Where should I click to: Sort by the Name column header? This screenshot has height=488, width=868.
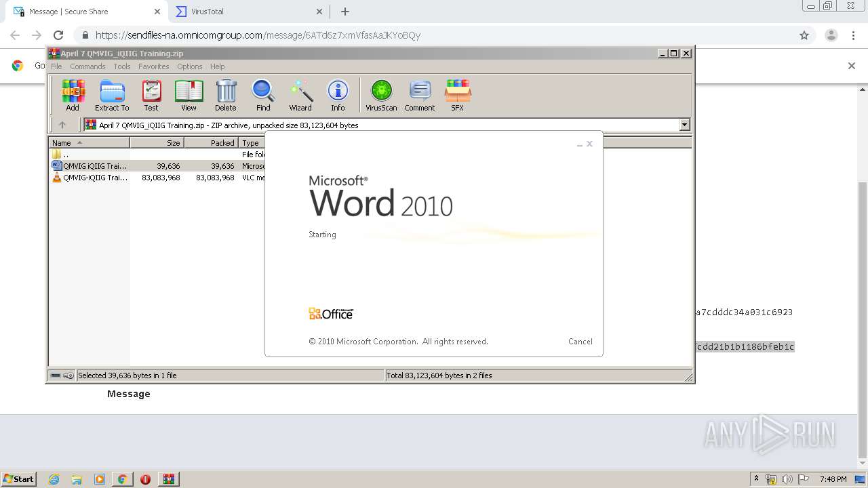pyautogui.click(x=89, y=143)
